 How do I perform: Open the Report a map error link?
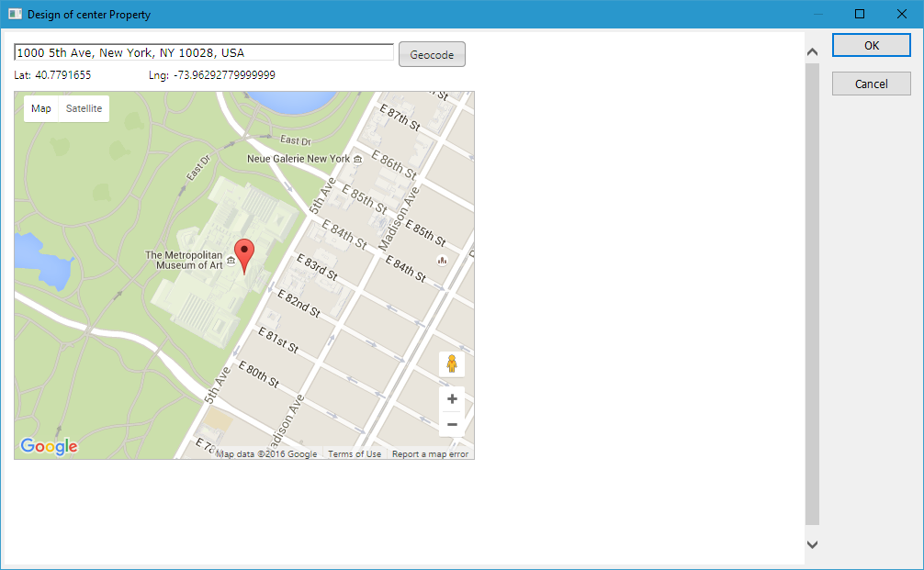tap(430, 454)
